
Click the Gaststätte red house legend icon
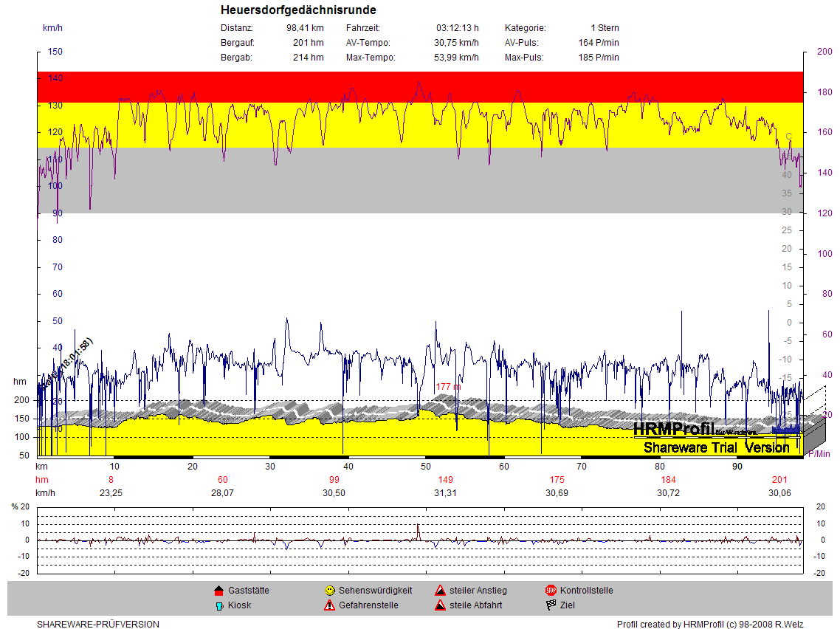[218, 591]
